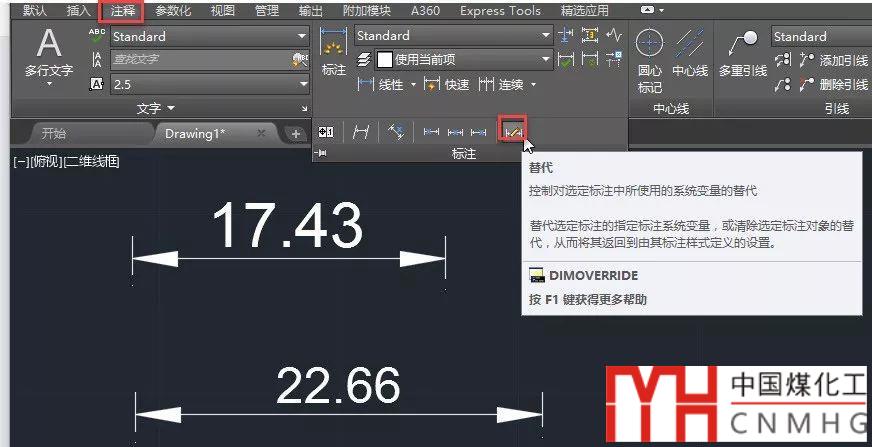Select the large 标注 dimension tool
The height and width of the screenshot is (447, 872).
pyautogui.click(x=334, y=51)
